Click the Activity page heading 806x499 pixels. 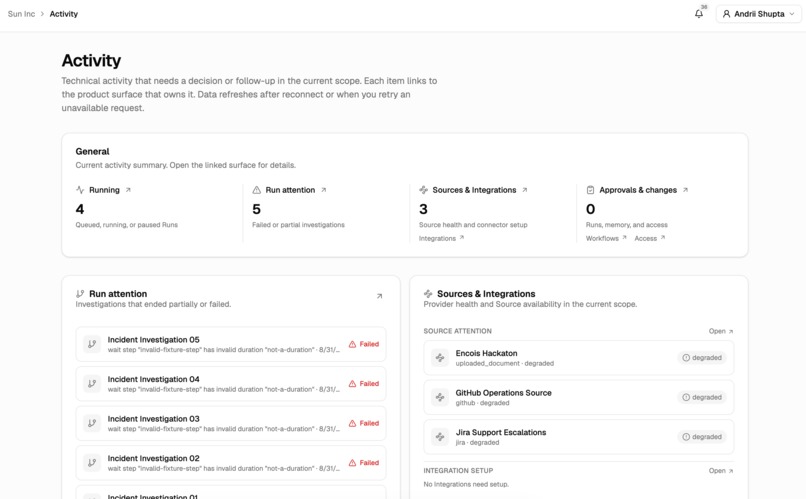tap(91, 61)
